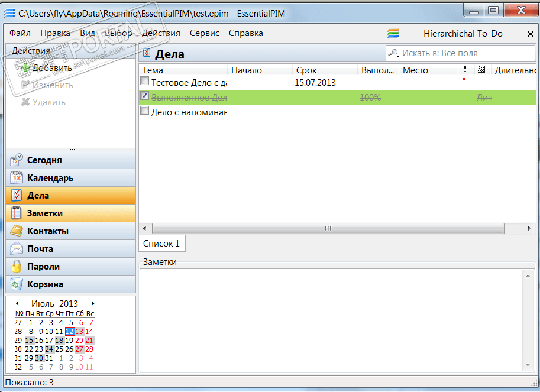Click the notes scrollbar up arrow
The image size is (540, 392).
point(528,276)
